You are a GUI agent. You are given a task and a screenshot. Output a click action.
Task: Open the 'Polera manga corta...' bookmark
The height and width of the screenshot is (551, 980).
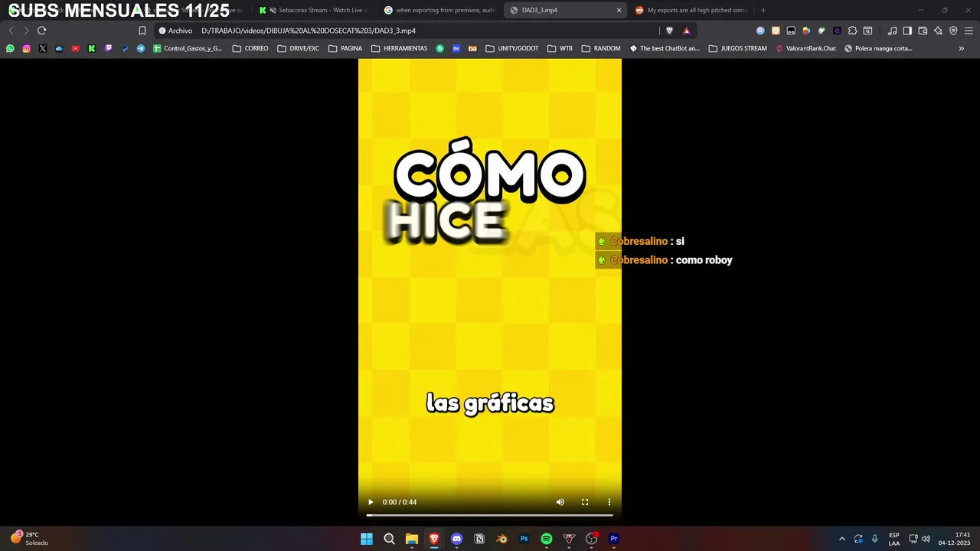pyautogui.click(x=879, y=48)
